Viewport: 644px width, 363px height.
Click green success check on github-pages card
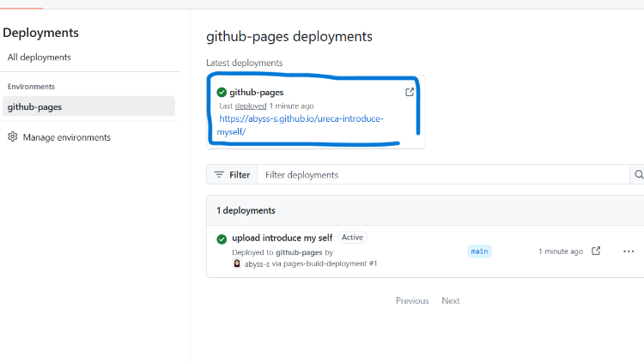222,92
